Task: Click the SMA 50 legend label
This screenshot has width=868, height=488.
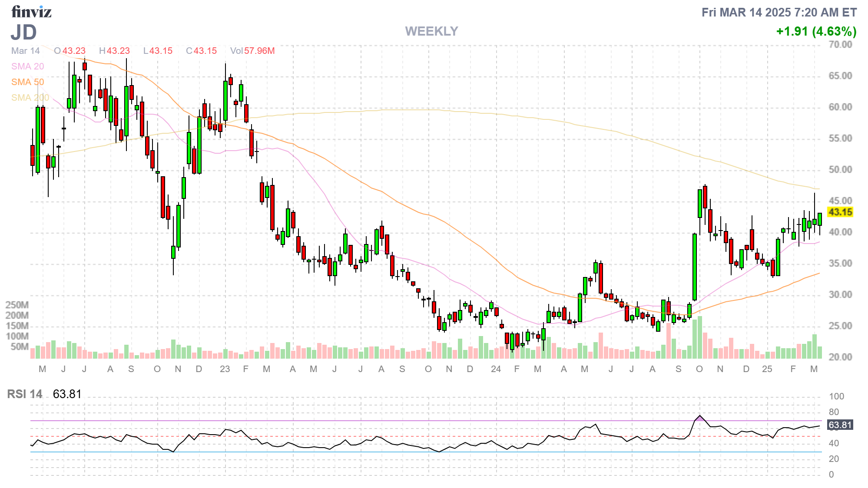Action: [x=27, y=82]
